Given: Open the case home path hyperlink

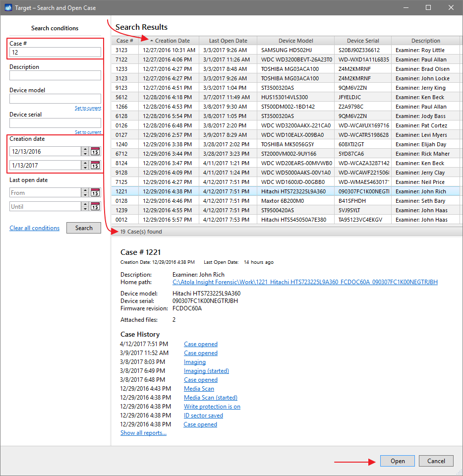Looking at the screenshot, I should (304, 282).
